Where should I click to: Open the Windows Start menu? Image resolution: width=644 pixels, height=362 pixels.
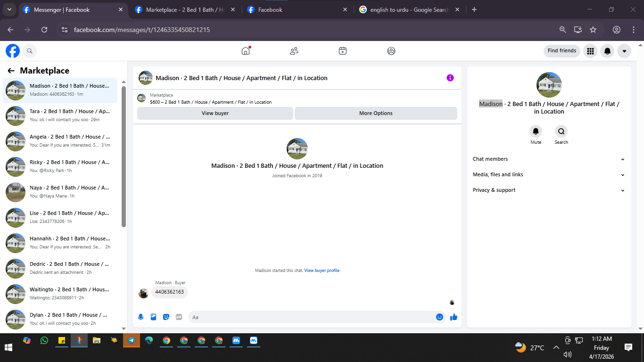click(x=8, y=347)
